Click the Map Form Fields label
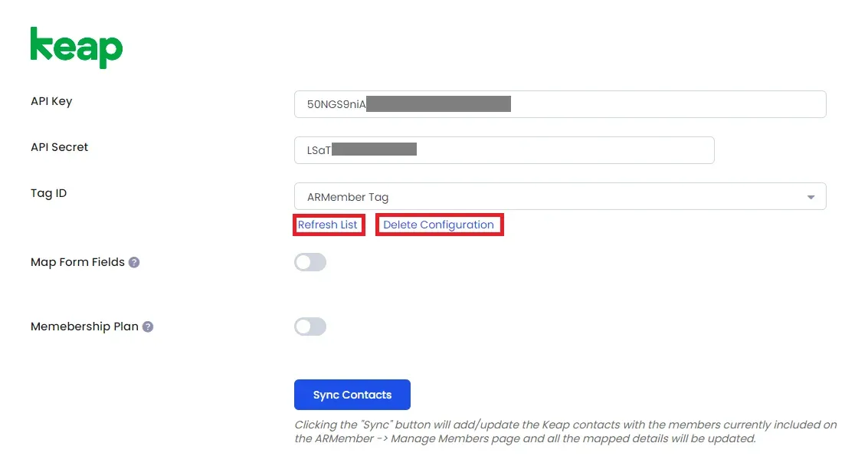This screenshot has width=868, height=466. (x=77, y=262)
